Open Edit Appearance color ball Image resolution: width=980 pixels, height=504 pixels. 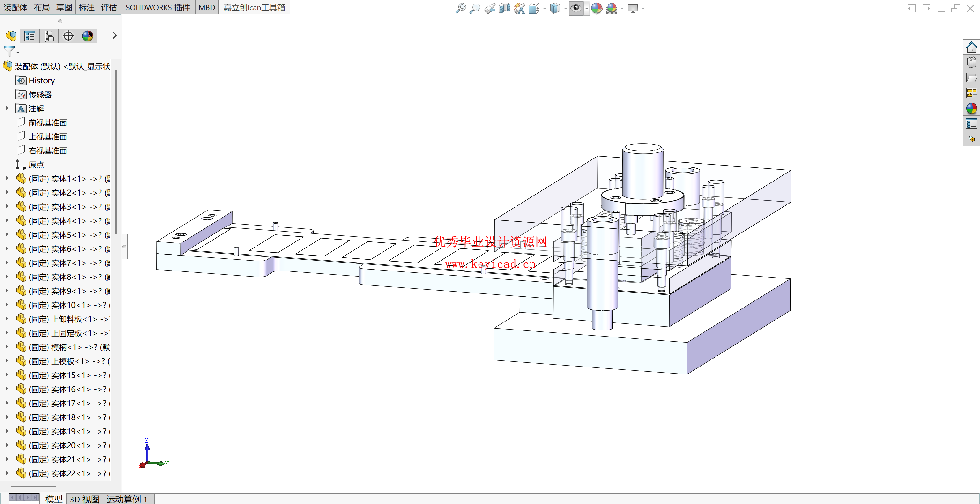click(x=597, y=8)
